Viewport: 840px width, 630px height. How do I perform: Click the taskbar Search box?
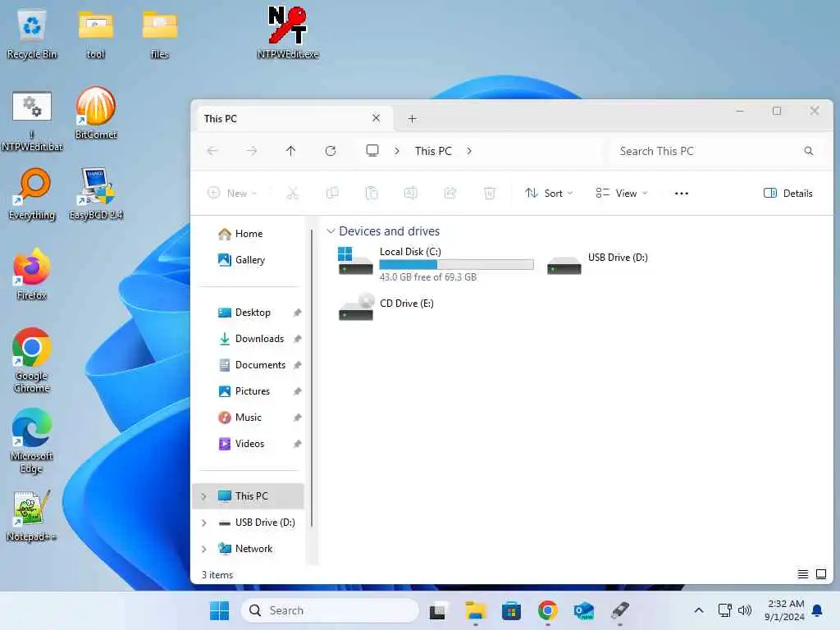coord(330,610)
